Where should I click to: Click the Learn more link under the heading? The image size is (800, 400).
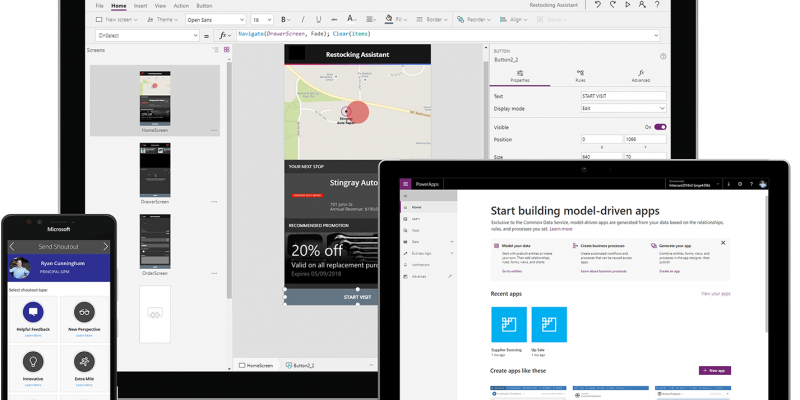(x=561, y=229)
